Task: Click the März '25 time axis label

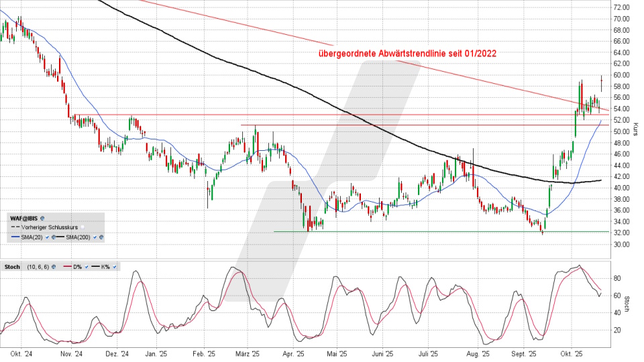Action: click(x=248, y=353)
